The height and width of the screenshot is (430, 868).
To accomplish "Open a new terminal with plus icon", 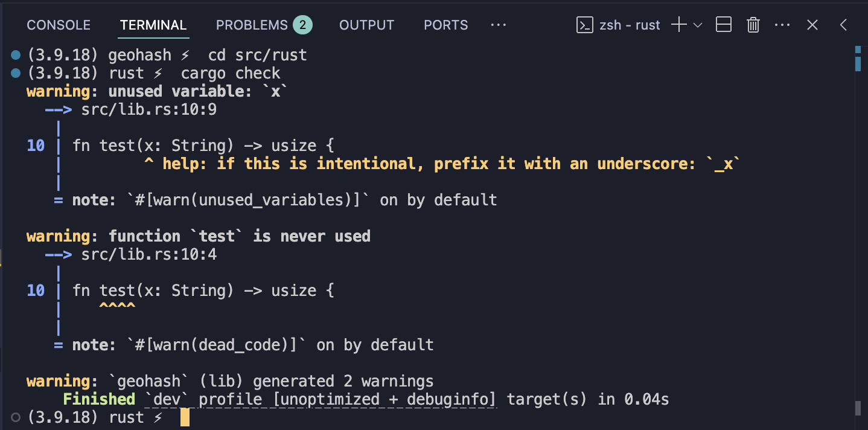I will [679, 25].
